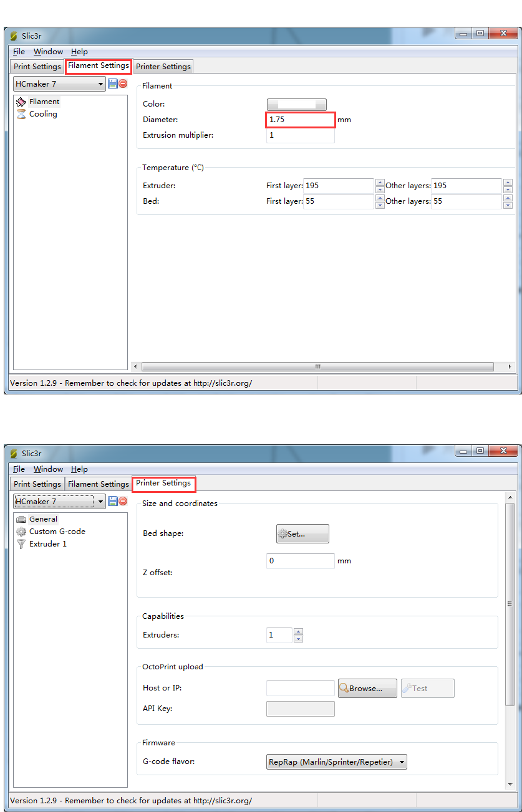This screenshot has width=522, height=812.
Task: Select Extruder 1 item in the tree
Action: coord(42,544)
